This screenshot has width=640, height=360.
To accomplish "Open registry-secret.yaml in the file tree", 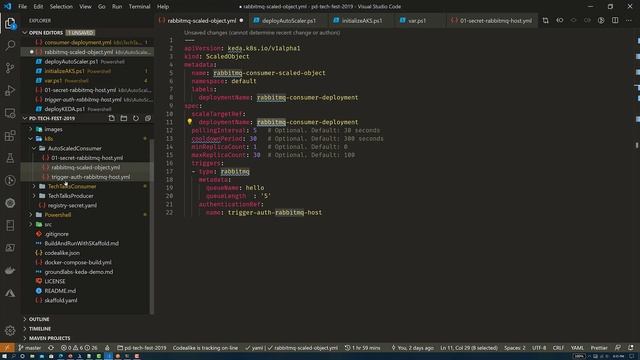I will point(72,205).
